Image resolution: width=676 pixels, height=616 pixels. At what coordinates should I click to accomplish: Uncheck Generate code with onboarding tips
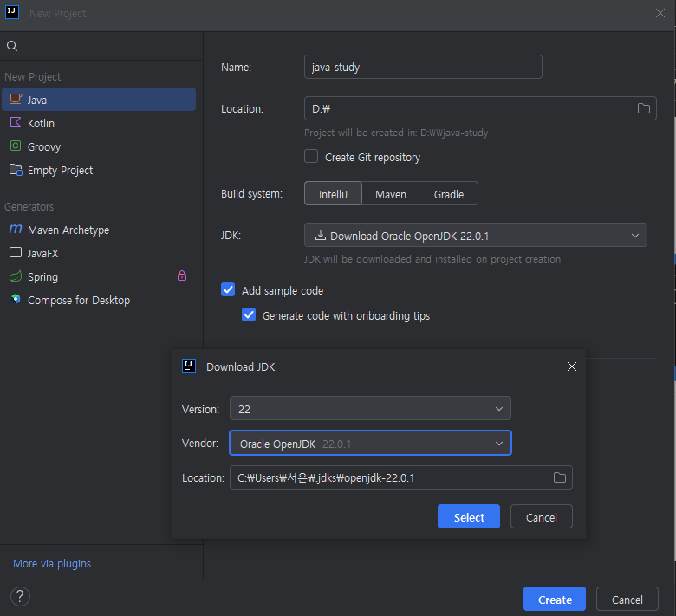click(x=249, y=314)
